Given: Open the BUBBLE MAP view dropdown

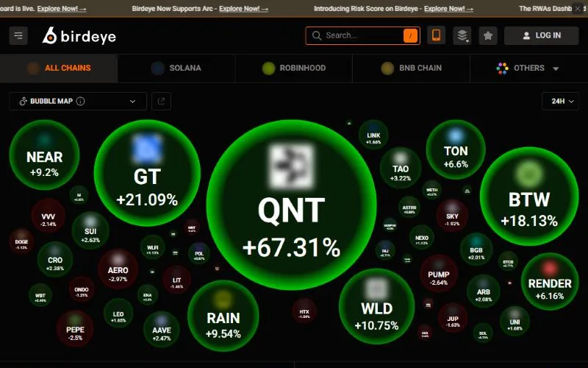Looking at the screenshot, I should [x=78, y=101].
